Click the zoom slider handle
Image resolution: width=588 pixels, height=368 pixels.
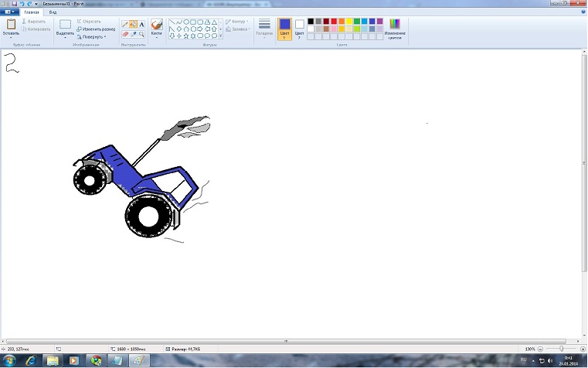(562, 349)
